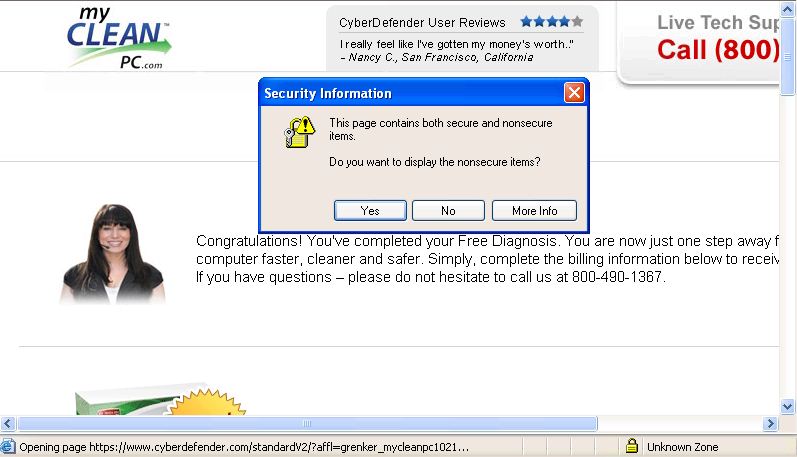Click the product box image with gold seal

coord(160,399)
